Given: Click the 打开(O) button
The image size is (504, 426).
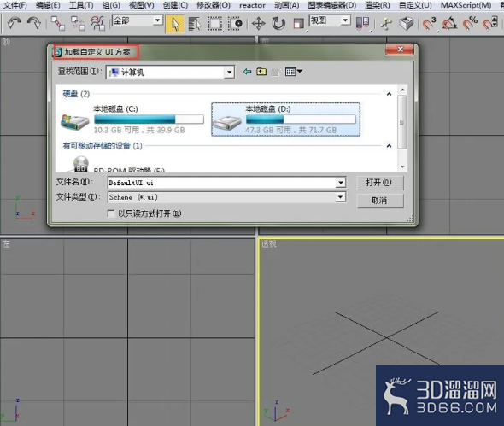Looking at the screenshot, I should [380, 183].
